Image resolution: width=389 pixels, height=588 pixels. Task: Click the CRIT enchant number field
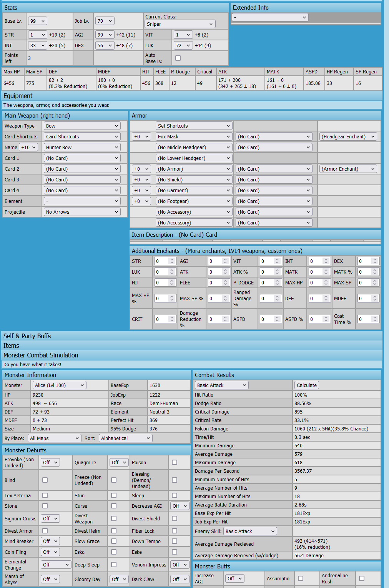point(165,319)
